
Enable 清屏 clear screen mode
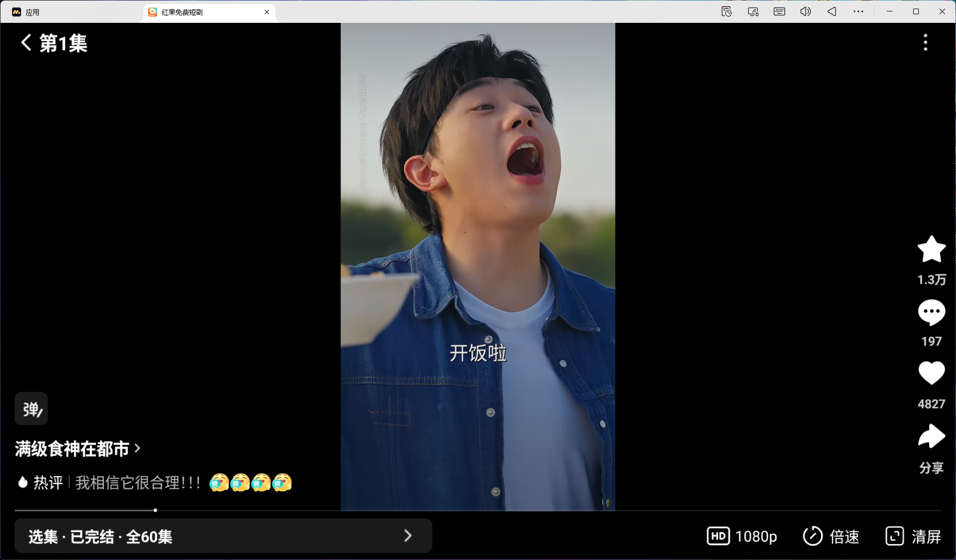pos(913,536)
